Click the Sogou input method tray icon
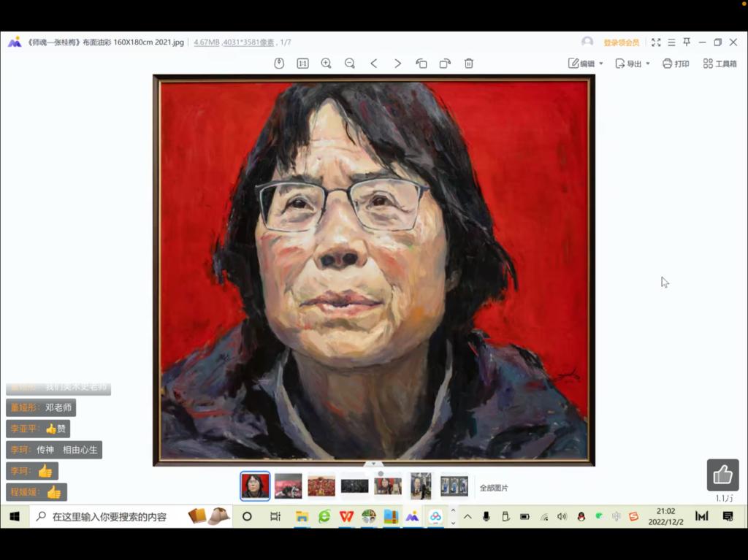748x560 pixels. click(633, 516)
